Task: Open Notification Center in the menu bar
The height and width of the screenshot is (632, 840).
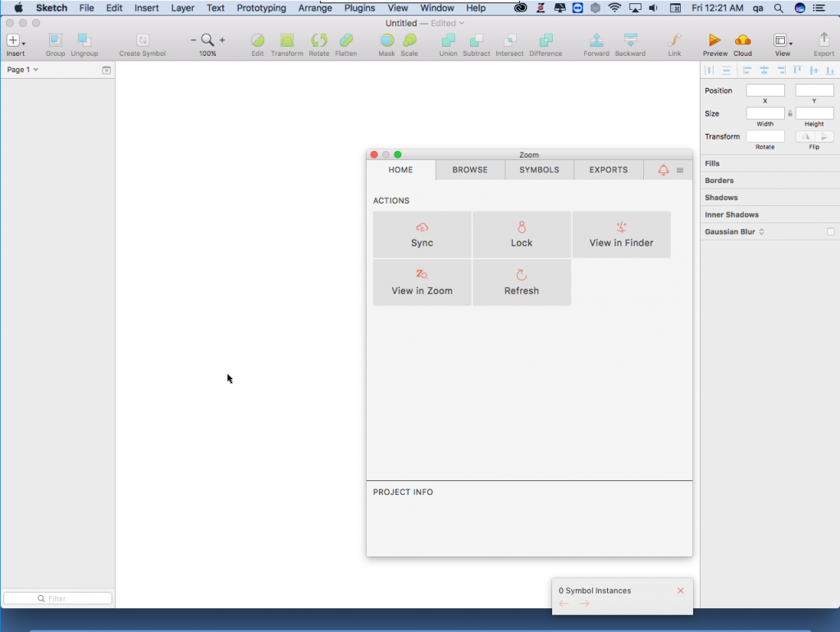Action: (819, 8)
